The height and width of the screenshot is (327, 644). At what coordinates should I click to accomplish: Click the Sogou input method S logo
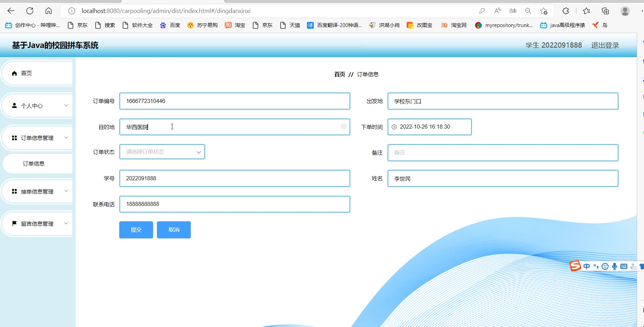(x=575, y=266)
